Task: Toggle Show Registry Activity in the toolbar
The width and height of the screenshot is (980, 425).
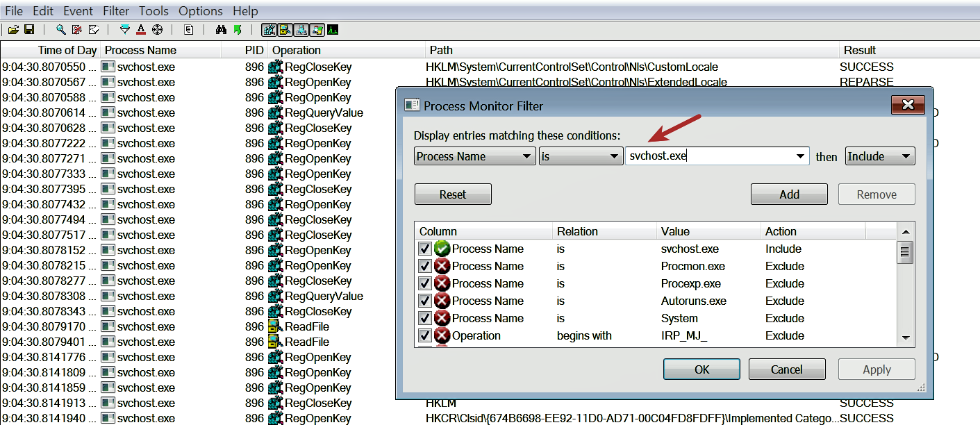Action: click(x=269, y=30)
